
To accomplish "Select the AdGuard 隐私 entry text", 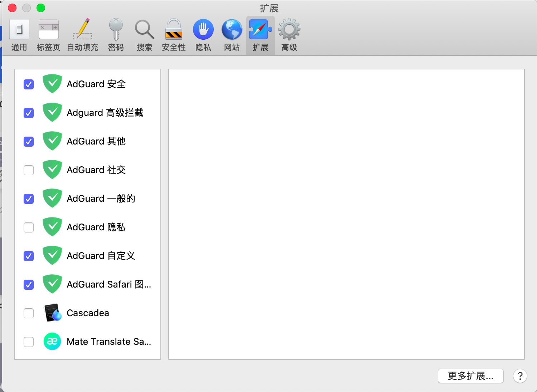I will [96, 227].
